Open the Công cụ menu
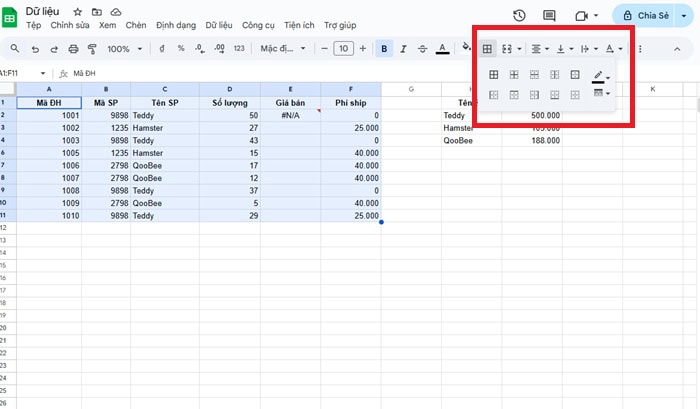Viewport: 700px width, 409px height. point(258,25)
